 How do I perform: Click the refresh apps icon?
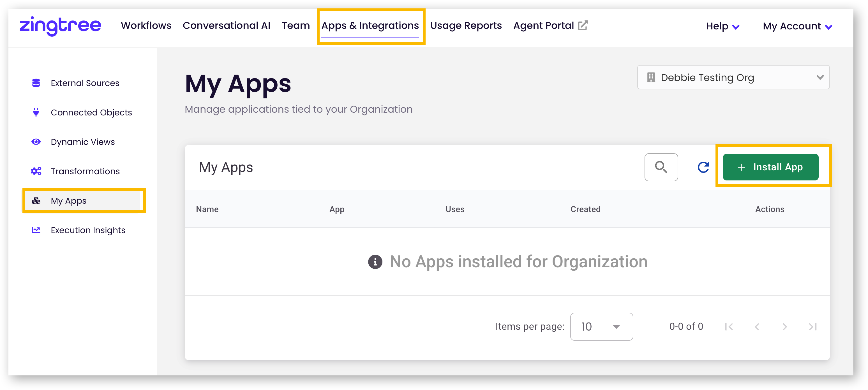(703, 167)
